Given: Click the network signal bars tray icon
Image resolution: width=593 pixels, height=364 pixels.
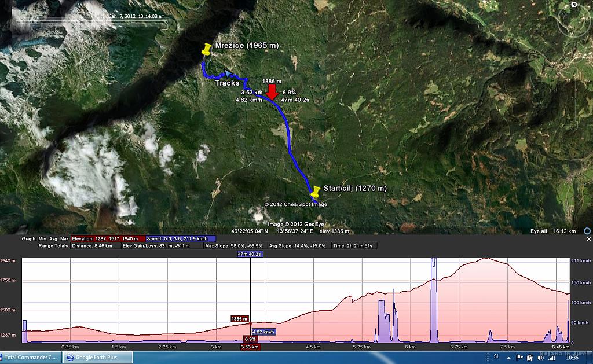Looking at the screenshot, I should (x=552, y=358).
